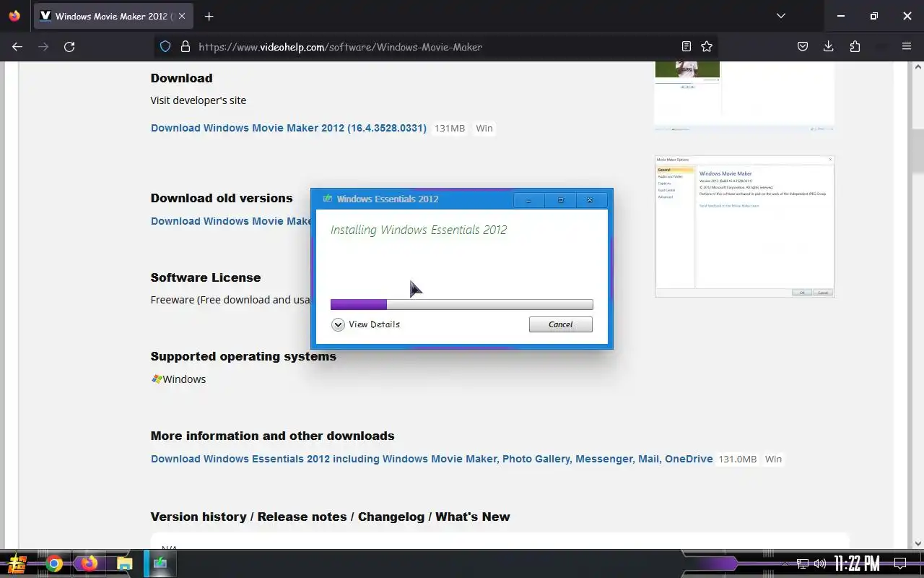Image resolution: width=924 pixels, height=578 pixels.
Task: Open a new browser tab with plus button
Action: 209,16
